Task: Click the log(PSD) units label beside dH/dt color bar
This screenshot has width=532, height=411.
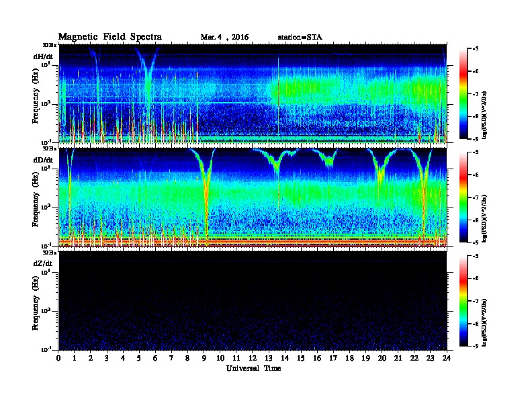Action: [484, 115]
